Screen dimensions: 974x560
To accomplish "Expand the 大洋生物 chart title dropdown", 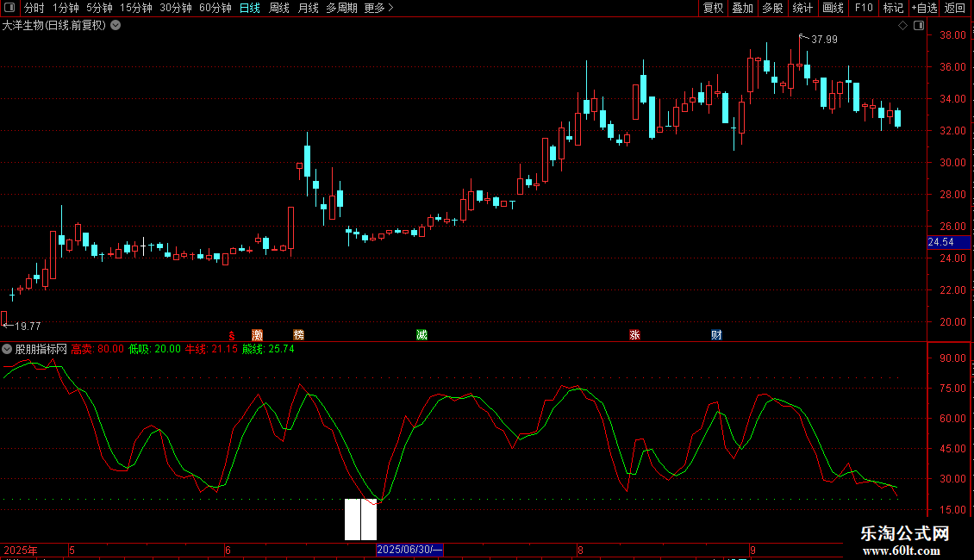I will tap(116, 26).
